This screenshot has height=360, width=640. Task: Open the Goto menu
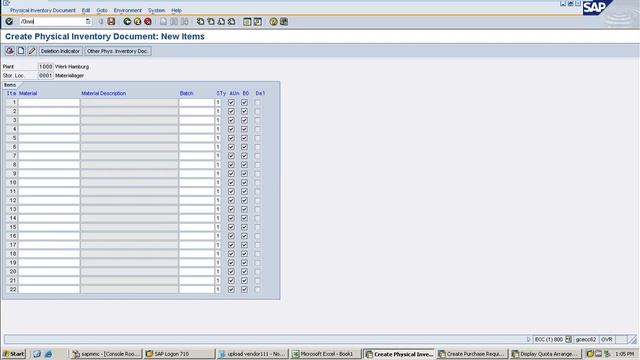click(102, 10)
